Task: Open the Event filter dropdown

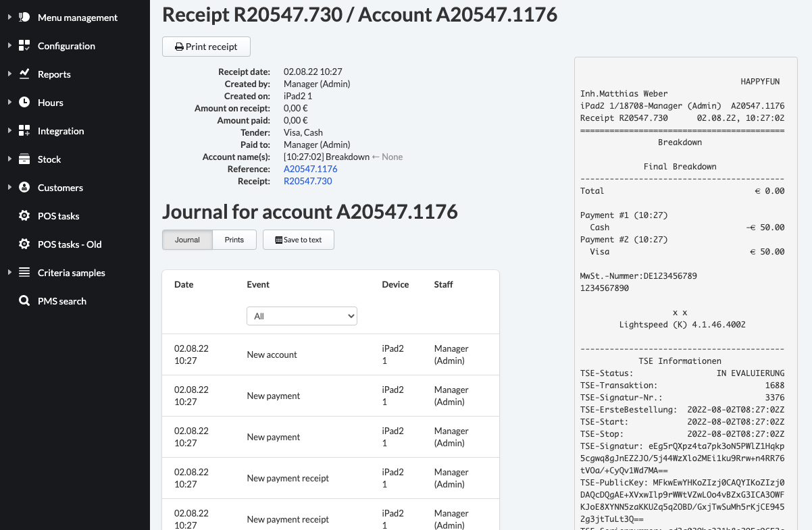Action: coord(302,316)
